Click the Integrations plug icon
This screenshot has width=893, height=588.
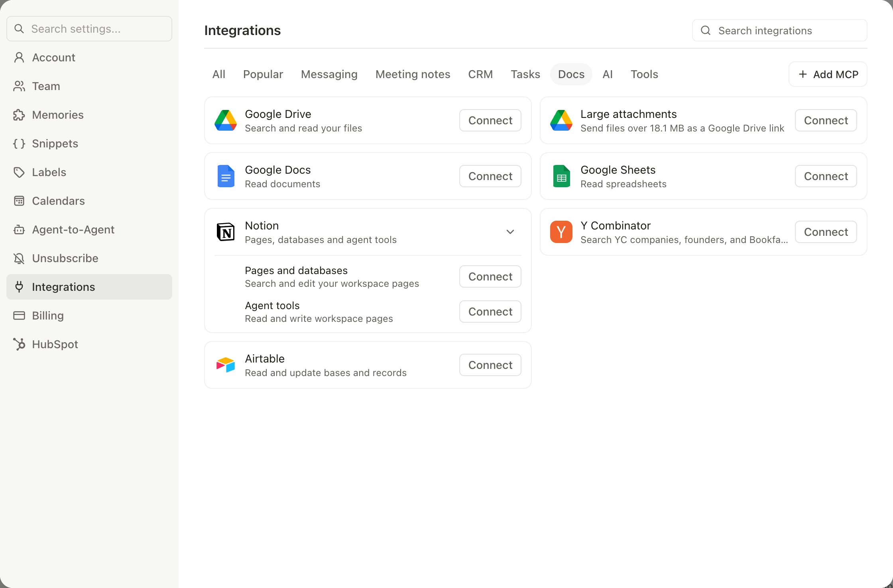19,287
